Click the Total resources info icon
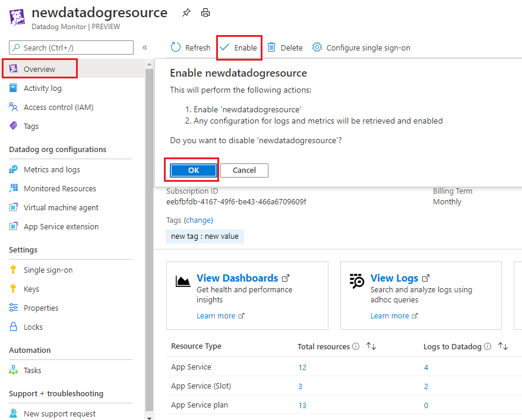 point(356,346)
